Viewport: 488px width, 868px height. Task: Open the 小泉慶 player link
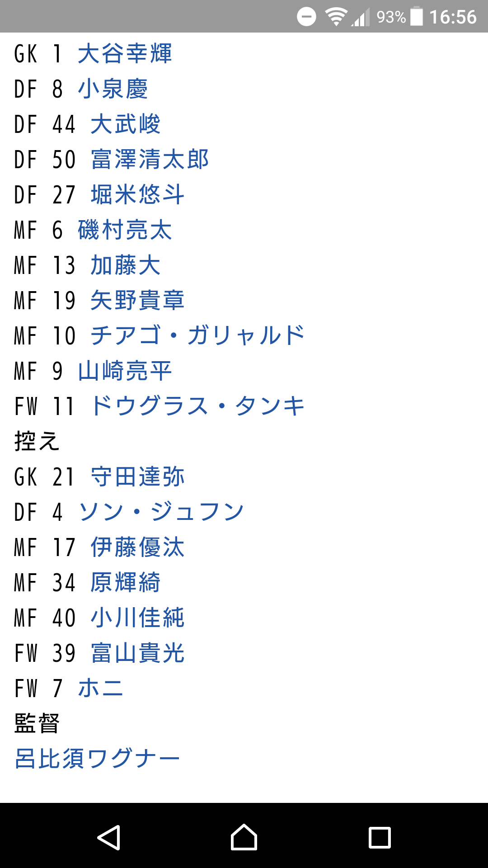click(x=113, y=89)
